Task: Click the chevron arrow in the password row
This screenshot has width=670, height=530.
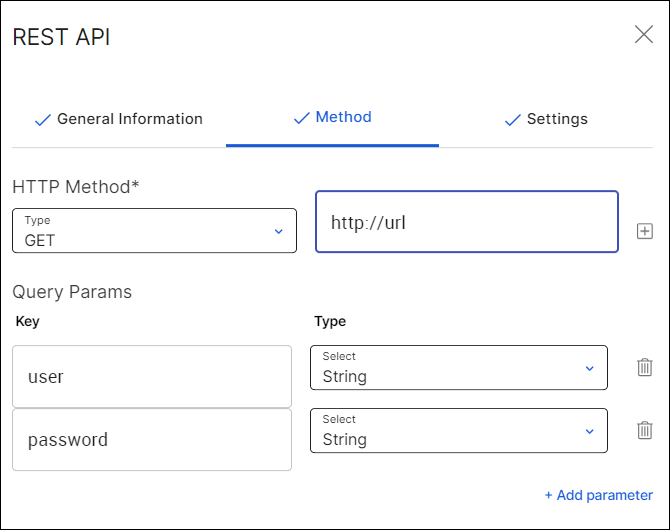Action: 589,431
